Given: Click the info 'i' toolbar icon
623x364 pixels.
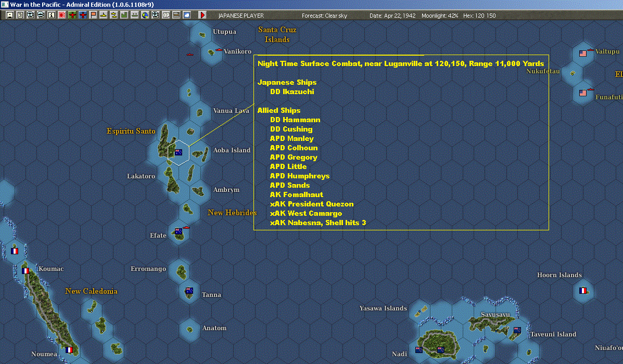Looking at the screenshot, I should pyautogui.click(x=51, y=15).
